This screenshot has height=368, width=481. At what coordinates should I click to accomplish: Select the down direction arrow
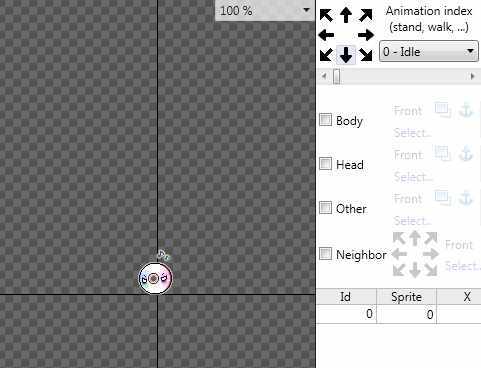click(346, 55)
